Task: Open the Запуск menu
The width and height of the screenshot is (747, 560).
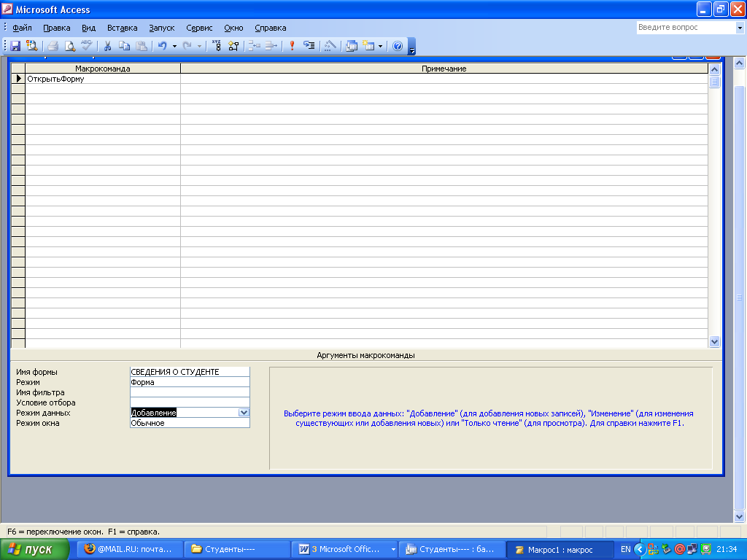Action: pyautogui.click(x=161, y=28)
